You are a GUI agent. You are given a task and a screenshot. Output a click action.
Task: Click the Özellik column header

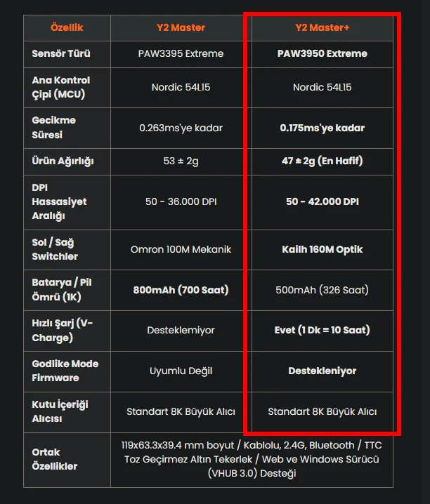pyautogui.click(x=67, y=27)
